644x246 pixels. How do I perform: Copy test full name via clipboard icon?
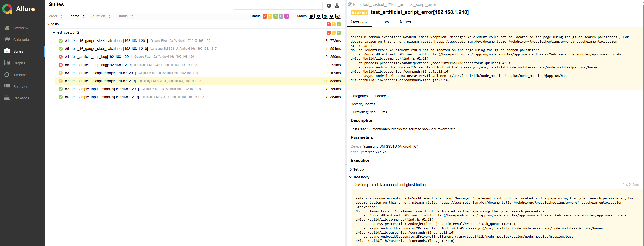(x=350, y=4)
